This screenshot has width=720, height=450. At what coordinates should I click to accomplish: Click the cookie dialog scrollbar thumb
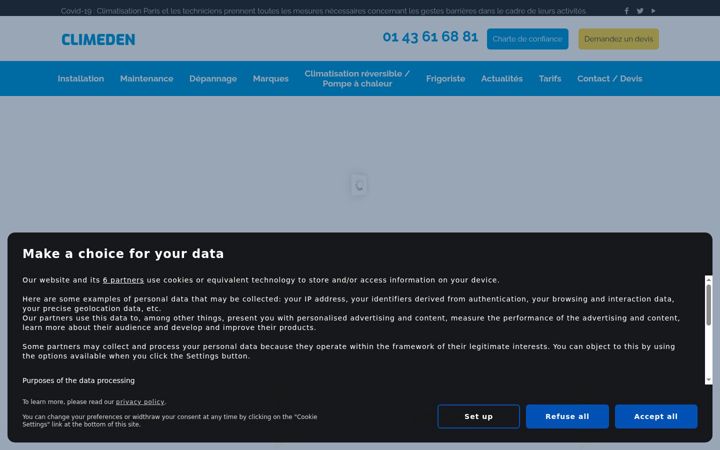tap(709, 305)
